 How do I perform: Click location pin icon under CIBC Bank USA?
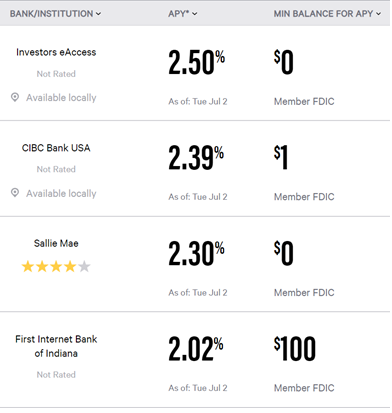pyautogui.click(x=15, y=193)
